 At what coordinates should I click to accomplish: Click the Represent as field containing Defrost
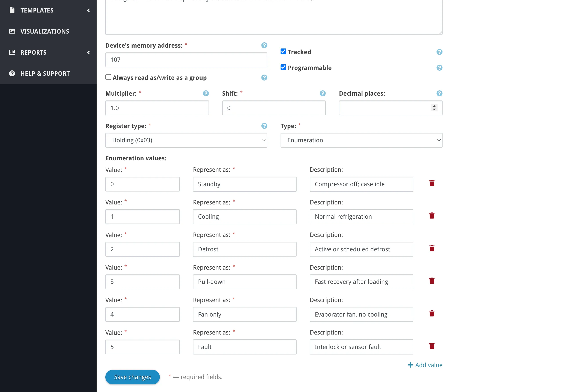pos(245,249)
